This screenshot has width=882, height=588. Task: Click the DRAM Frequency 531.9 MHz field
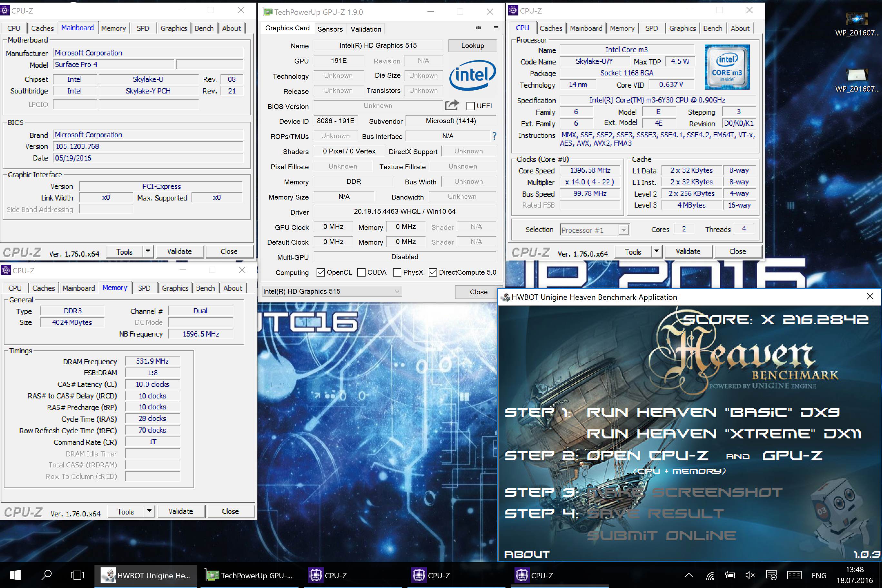[x=152, y=361]
